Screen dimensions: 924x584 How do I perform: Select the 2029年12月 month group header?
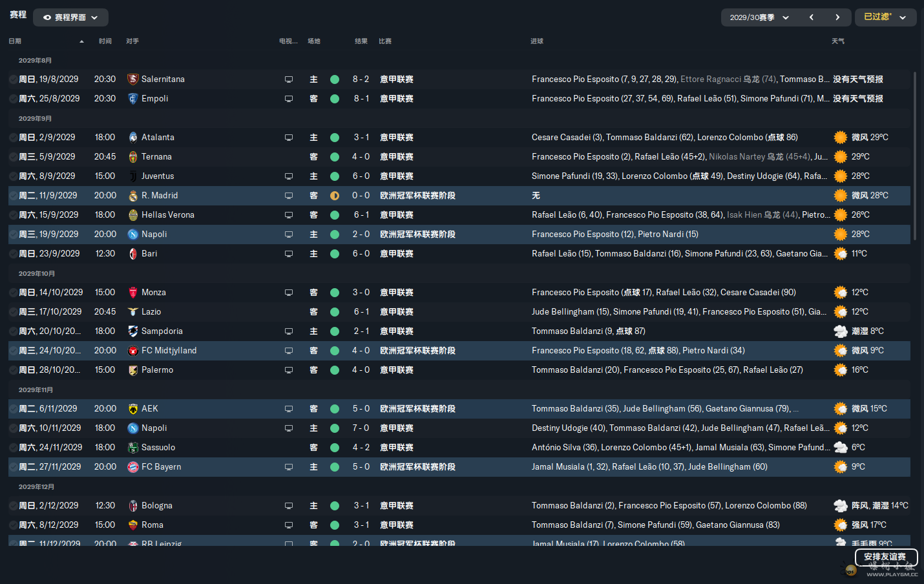point(36,487)
